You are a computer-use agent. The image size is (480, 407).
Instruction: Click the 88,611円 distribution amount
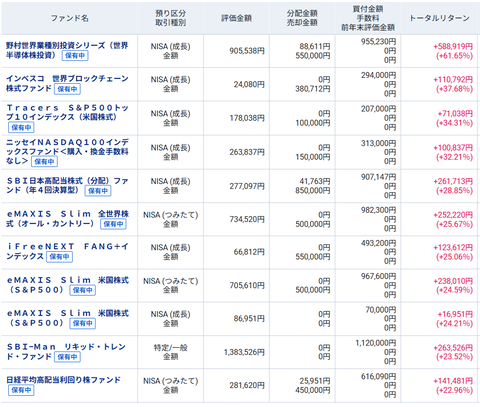[315, 46]
